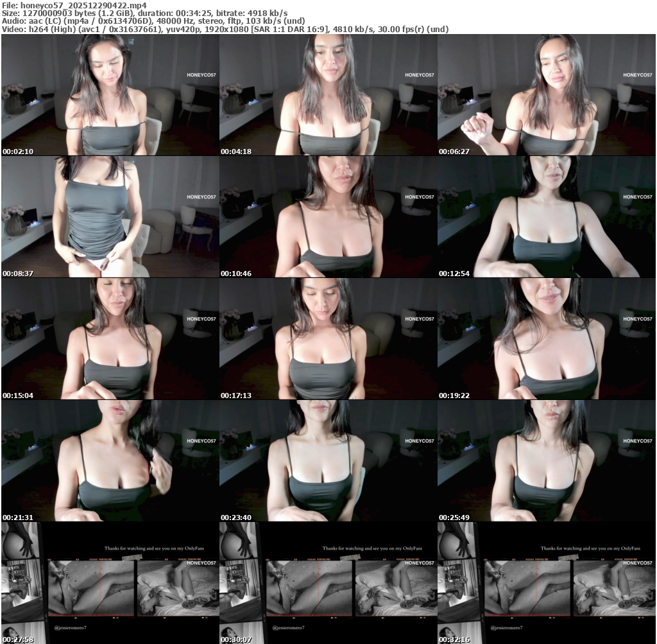
Task: Click the frame at 00:12:54
Action: tap(546, 216)
